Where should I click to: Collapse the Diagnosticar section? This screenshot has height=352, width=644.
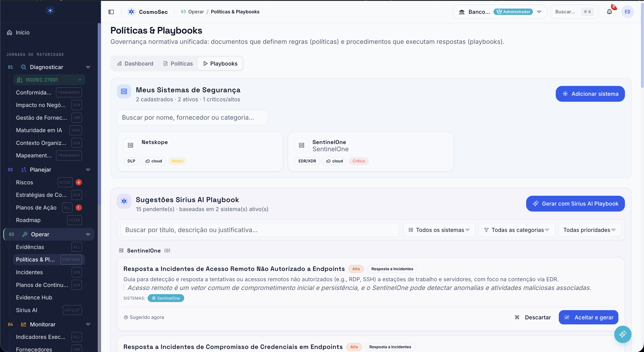pyautogui.click(x=88, y=67)
